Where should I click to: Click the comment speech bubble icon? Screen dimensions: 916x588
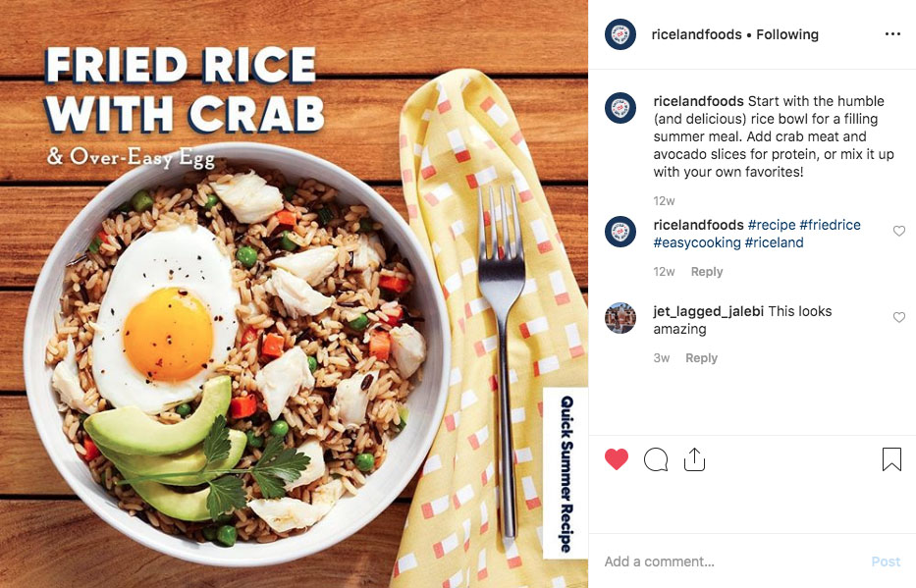point(656,459)
